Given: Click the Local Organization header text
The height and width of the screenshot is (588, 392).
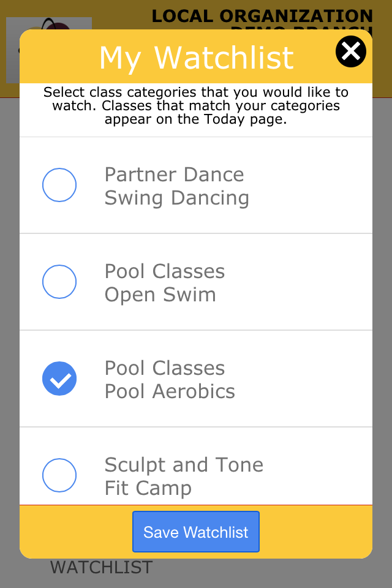Looking at the screenshot, I should pyautogui.click(x=262, y=17).
